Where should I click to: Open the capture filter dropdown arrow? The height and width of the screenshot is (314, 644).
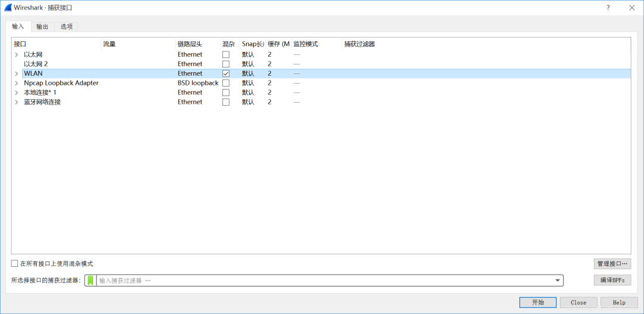[558, 281]
